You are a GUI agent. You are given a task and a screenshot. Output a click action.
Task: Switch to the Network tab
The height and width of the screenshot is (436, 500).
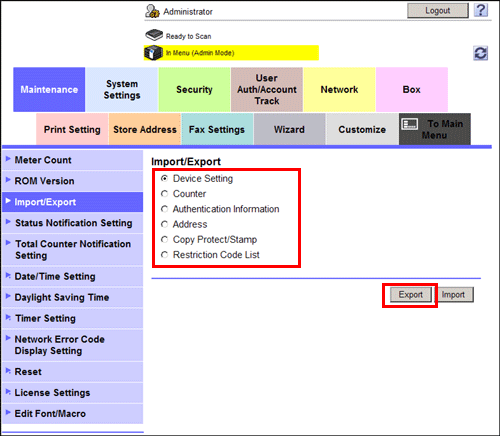339,89
